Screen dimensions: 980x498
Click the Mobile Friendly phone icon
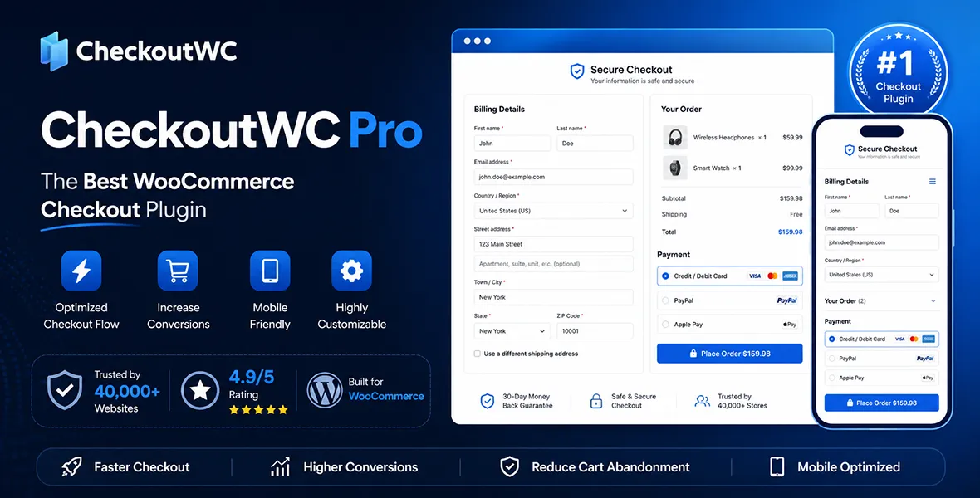(x=270, y=271)
